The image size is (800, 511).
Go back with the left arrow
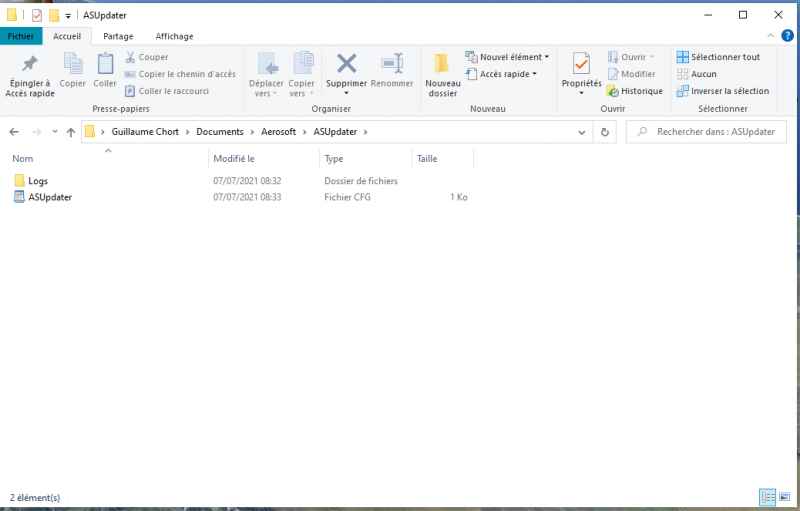click(x=14, y=132)
